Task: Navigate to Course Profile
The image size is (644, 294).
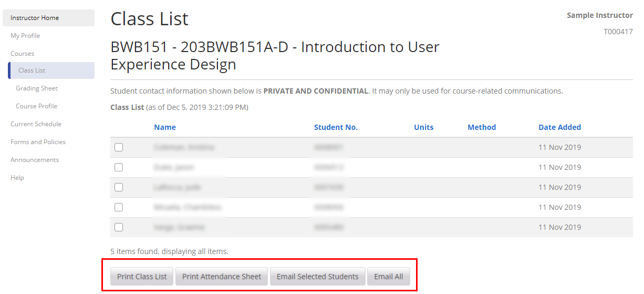Action: point(36,106)
